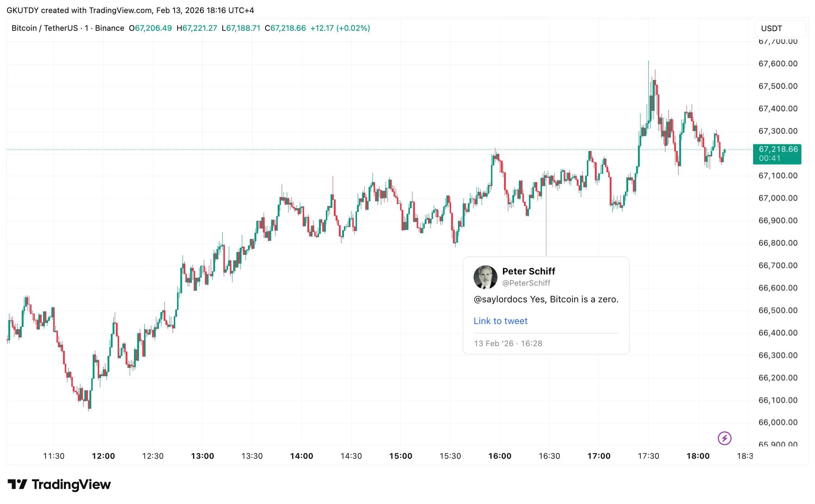This screenshot has height=504, width=815.
Task: Click the TradingView logo icon at bottom left
Action: click(17, 484)
